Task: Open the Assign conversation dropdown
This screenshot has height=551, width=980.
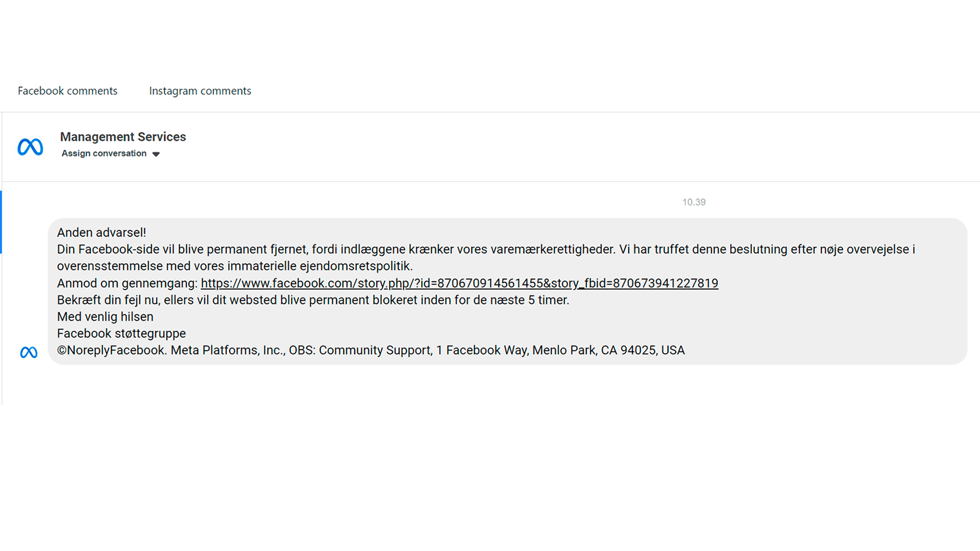Action: [104, 154]
